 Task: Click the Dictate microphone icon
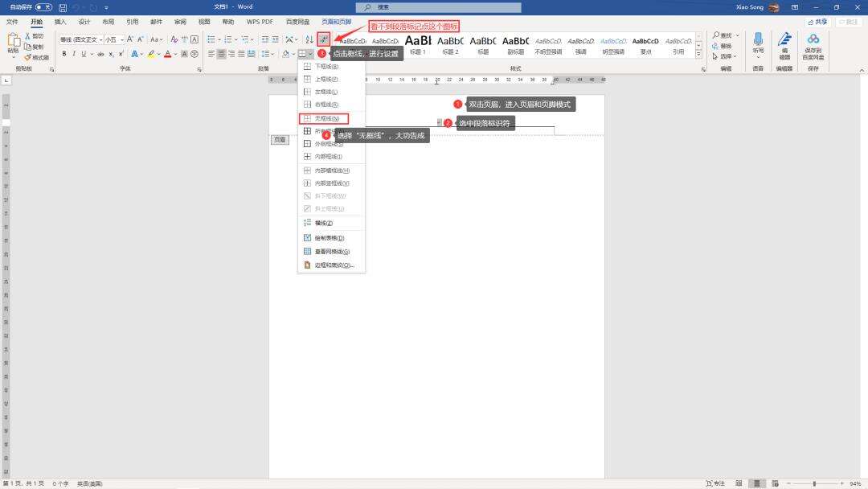coord(758,39)
